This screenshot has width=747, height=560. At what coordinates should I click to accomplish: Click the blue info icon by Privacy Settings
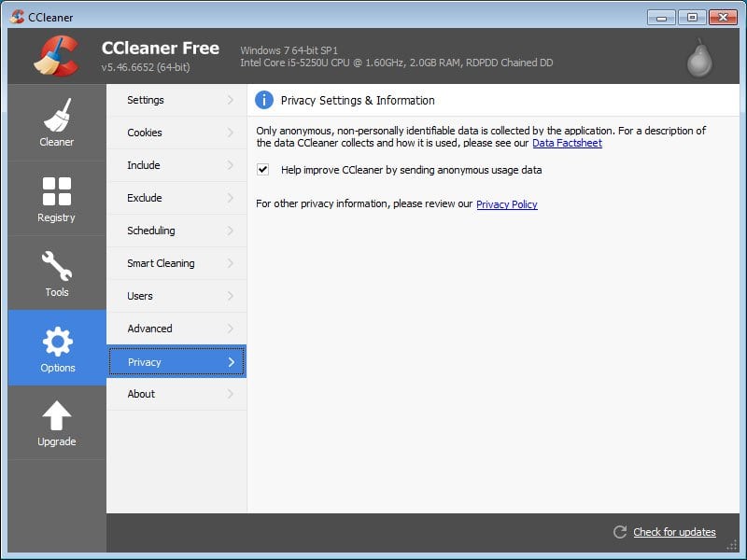264,100
